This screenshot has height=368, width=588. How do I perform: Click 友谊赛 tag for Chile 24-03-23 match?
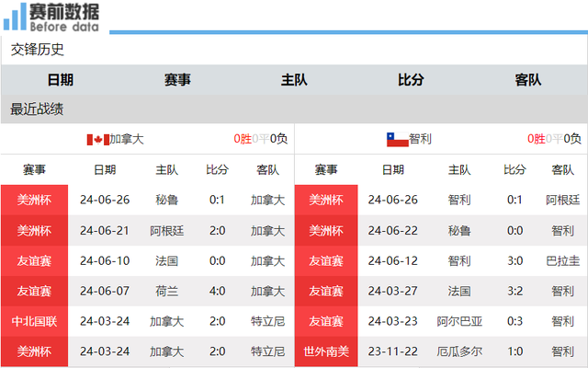pyautogui.click(x=326, y=321)
